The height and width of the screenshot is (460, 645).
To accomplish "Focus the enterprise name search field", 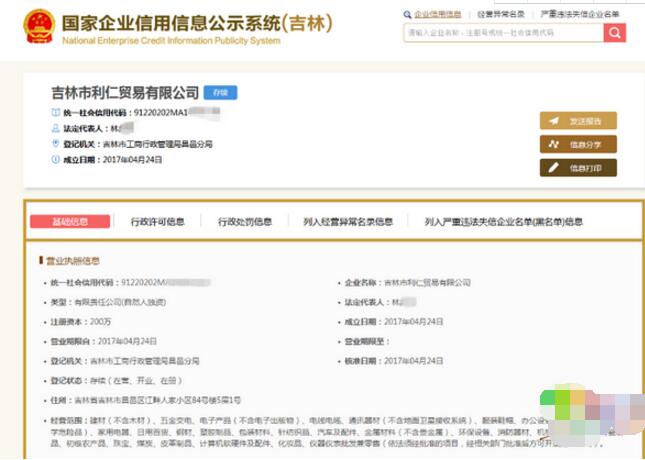I will pyautogui.click(x=503, y=33).
